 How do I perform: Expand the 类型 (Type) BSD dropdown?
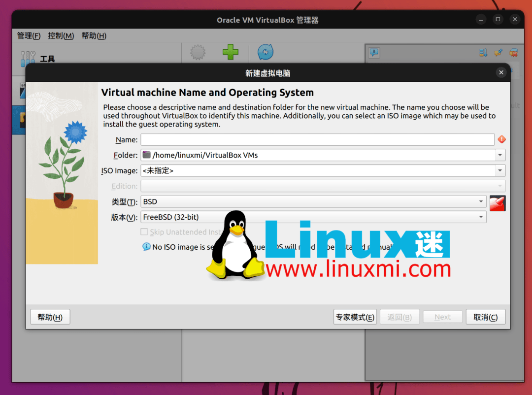click(x=481, y=201)
